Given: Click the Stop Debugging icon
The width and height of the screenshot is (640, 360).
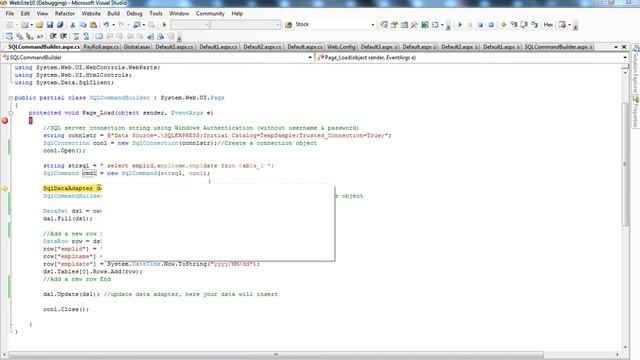Looking at the screenshot, I should click(x=480, y=25).
